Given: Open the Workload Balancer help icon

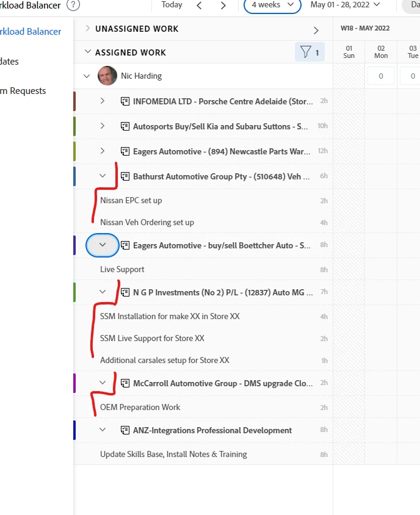Looking at the screenshot, I should [x=73, y=5].
